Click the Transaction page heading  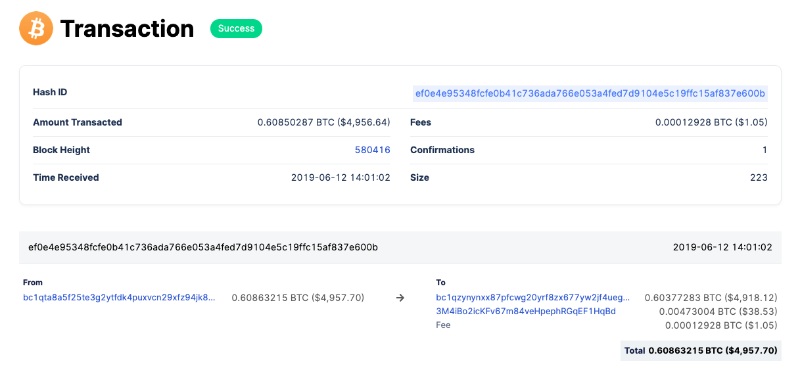[127, 29]
